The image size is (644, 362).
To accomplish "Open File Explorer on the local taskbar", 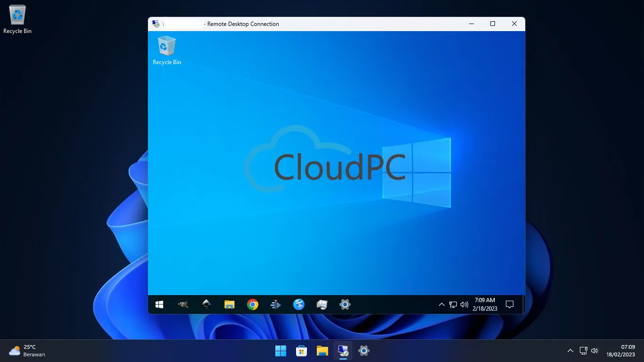I will click(322, 351).
